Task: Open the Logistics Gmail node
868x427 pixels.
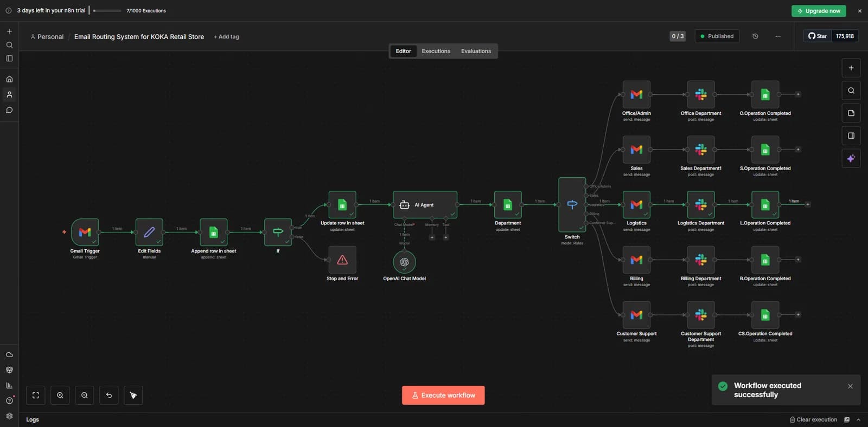Action: pyautogui.click(x=636, y=204)
